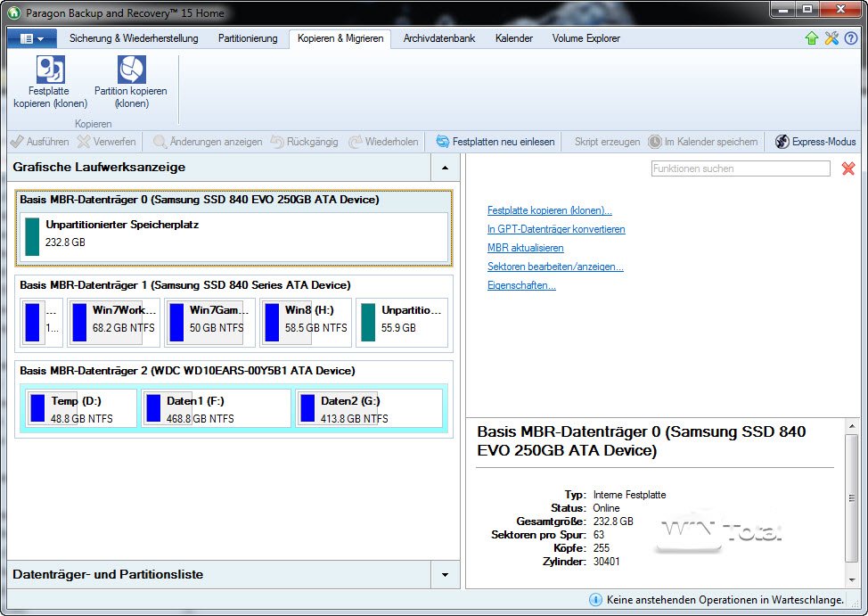This screenshot has width=868, height=616.
Task: Click the Verwerfen toolbar button
Action: (107, 142)
